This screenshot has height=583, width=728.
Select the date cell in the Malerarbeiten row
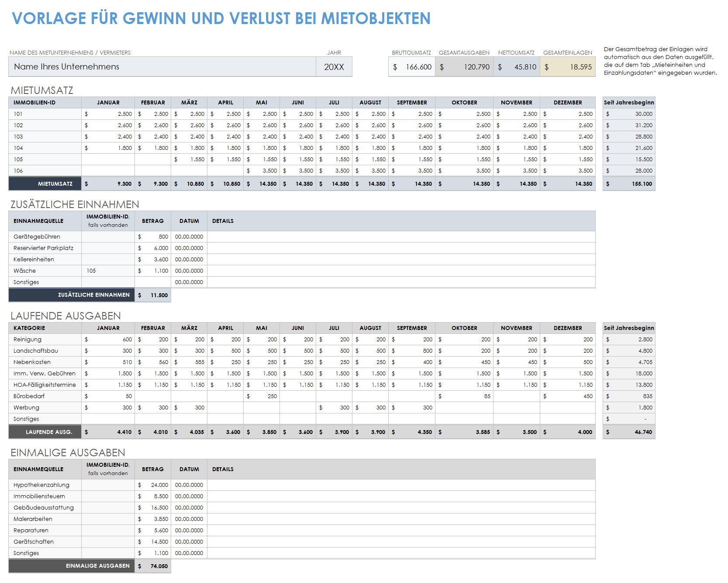click(x=189, y=519)
